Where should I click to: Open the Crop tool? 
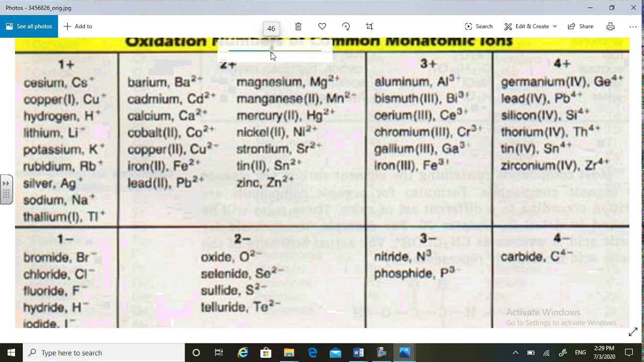click(x=369, y=26)
